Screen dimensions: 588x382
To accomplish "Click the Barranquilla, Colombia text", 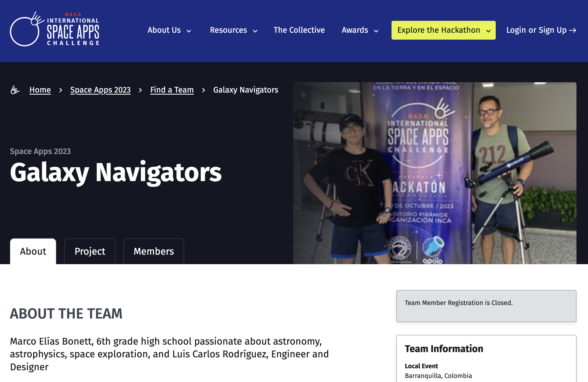I will (438, 376).
